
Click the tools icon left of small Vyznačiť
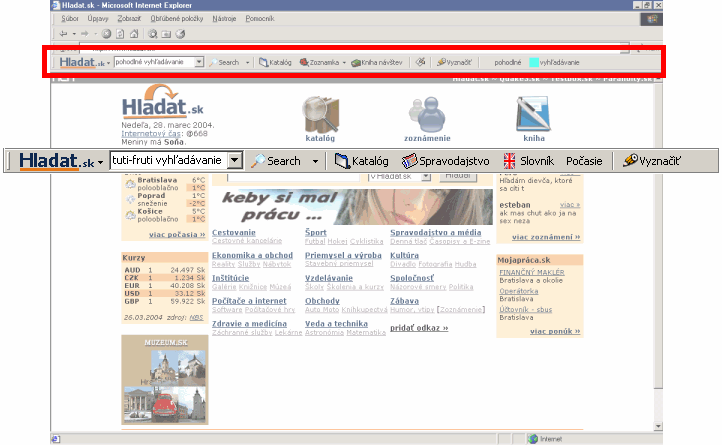pos(420,62)
